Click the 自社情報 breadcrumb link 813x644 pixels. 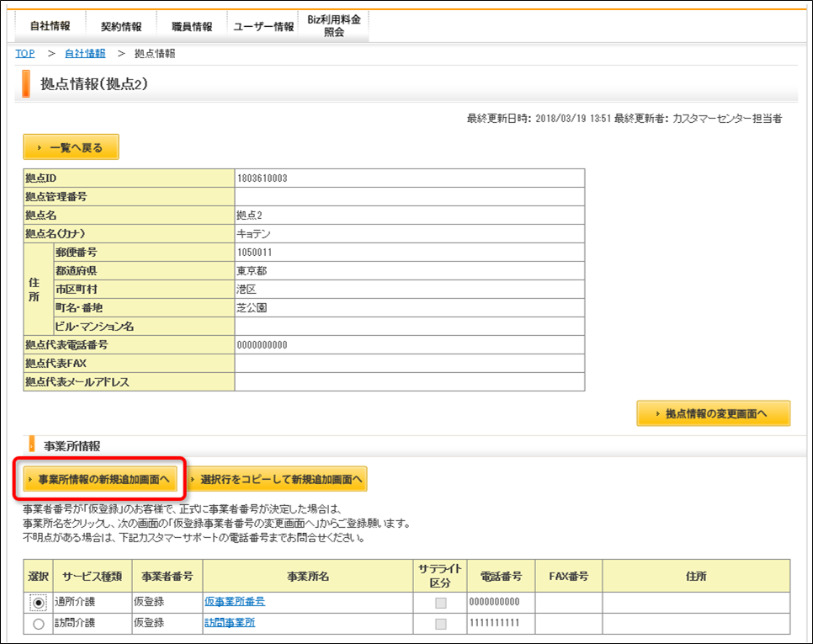[85, 53]
